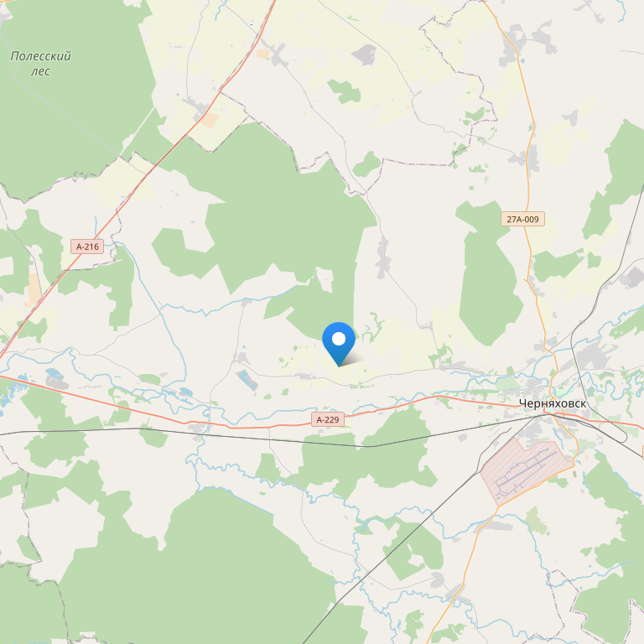Image resolution: width=644 pixels, height=644 pixels.
Task: Click the A-229 road shield
Action: pos(328,419)
